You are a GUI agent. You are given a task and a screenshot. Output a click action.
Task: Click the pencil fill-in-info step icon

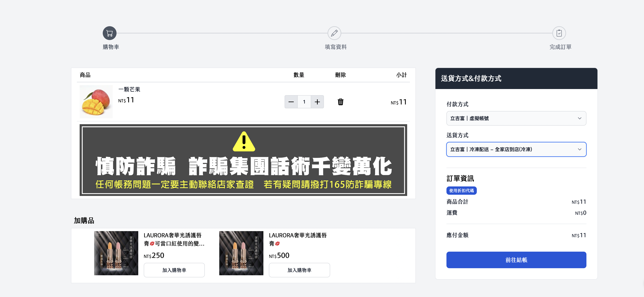click(x=334, y=33)
